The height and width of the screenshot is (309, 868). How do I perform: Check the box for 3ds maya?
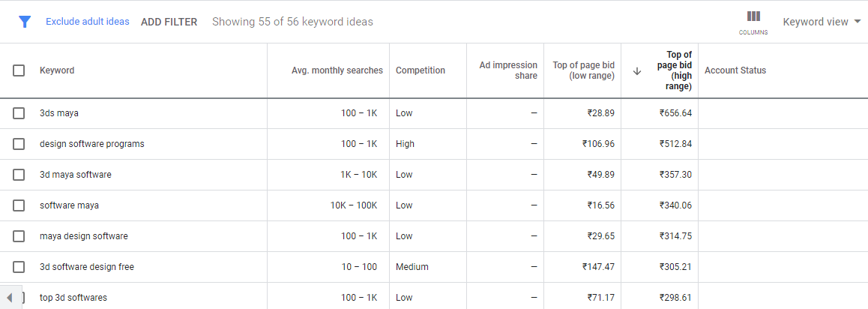(x=19, y=113)
